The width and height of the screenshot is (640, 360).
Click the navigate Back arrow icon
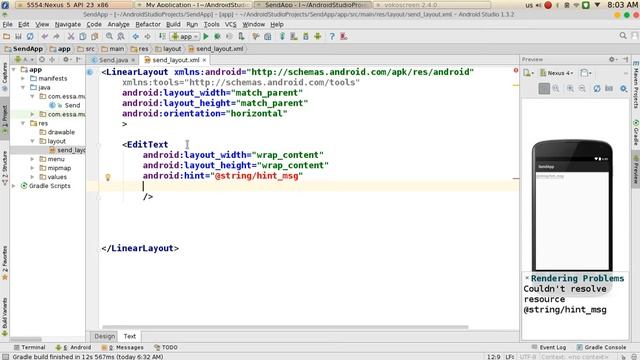tap(136, 36)
